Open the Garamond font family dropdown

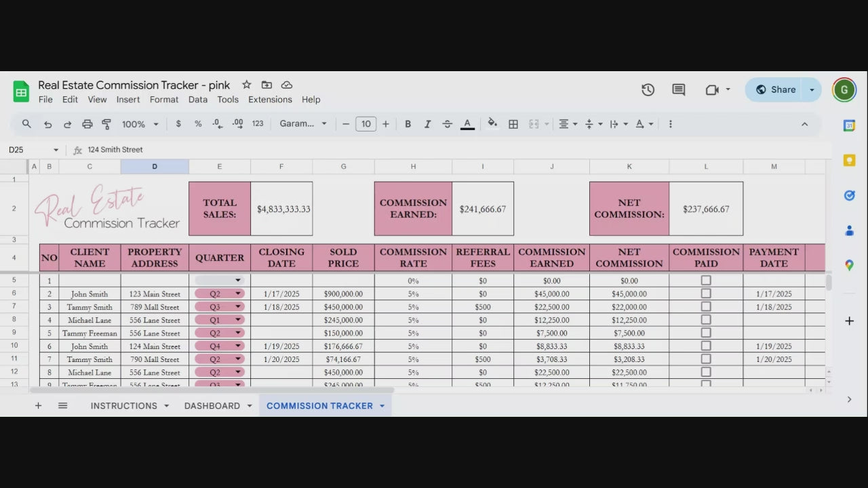coord(303,124)
